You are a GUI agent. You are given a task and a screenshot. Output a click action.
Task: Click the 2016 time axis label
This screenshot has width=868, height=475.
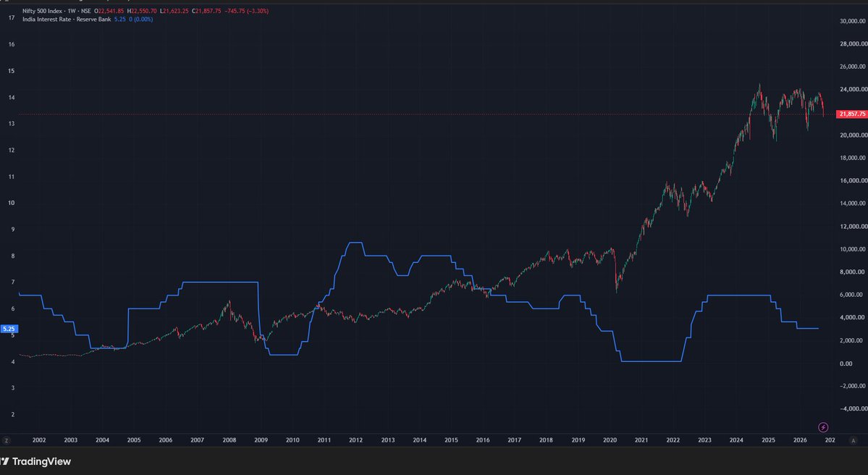click(x=483, y=441)
